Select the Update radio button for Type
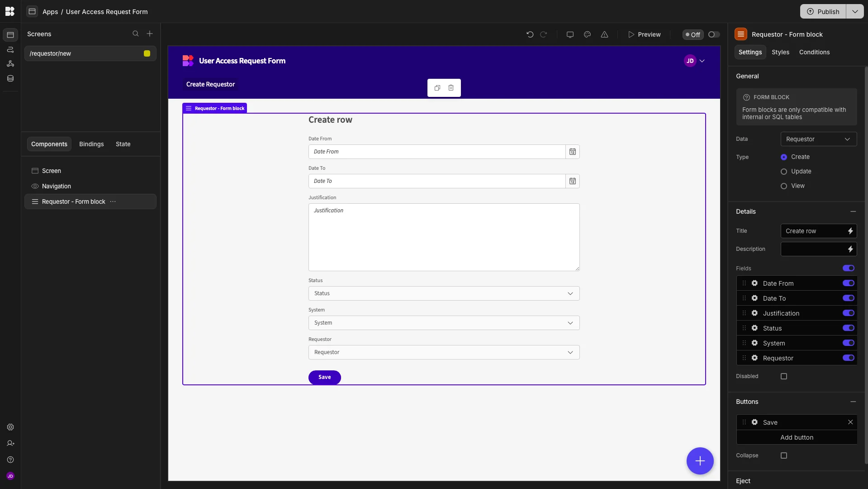The image size is (868, 489). click(x=784, y=172)
